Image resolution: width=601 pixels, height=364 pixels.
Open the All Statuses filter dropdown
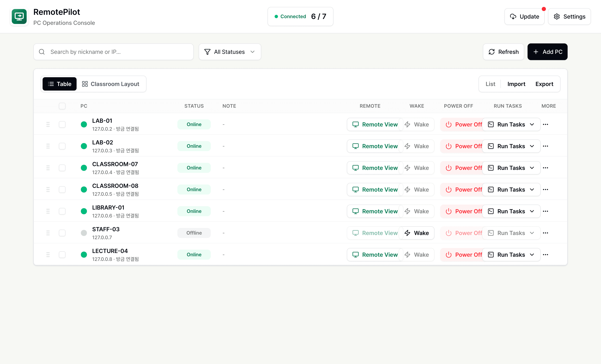tap(230, 52)
